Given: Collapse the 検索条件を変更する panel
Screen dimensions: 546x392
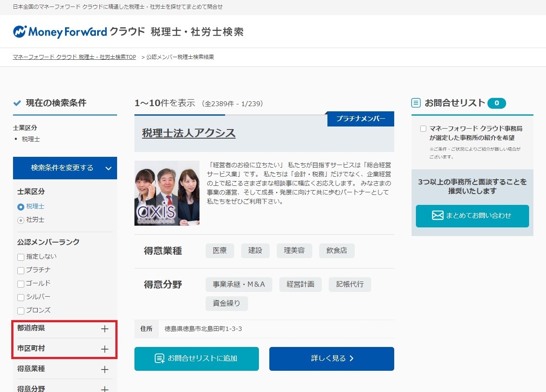Looking at the screenshot, I should pyautogui.click(x=65, y=168).
